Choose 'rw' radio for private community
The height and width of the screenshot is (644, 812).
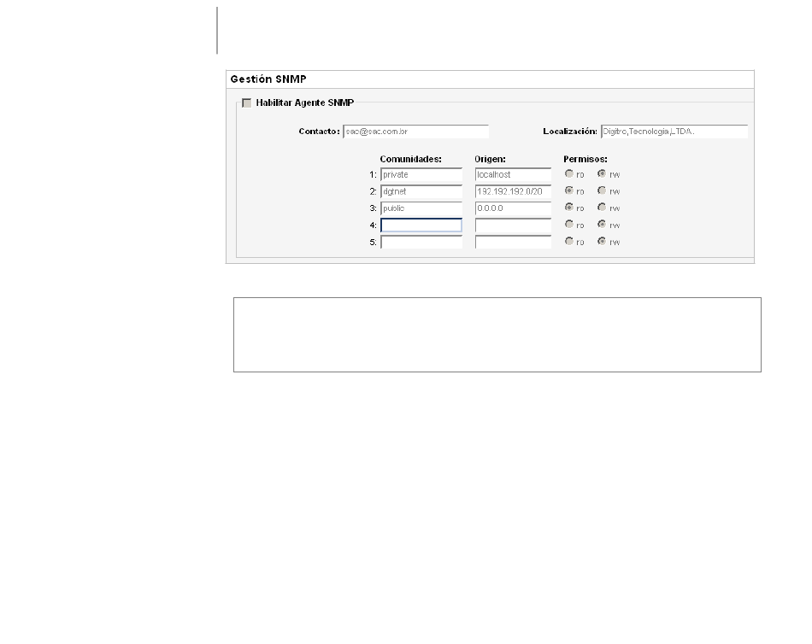click(602, 174)
